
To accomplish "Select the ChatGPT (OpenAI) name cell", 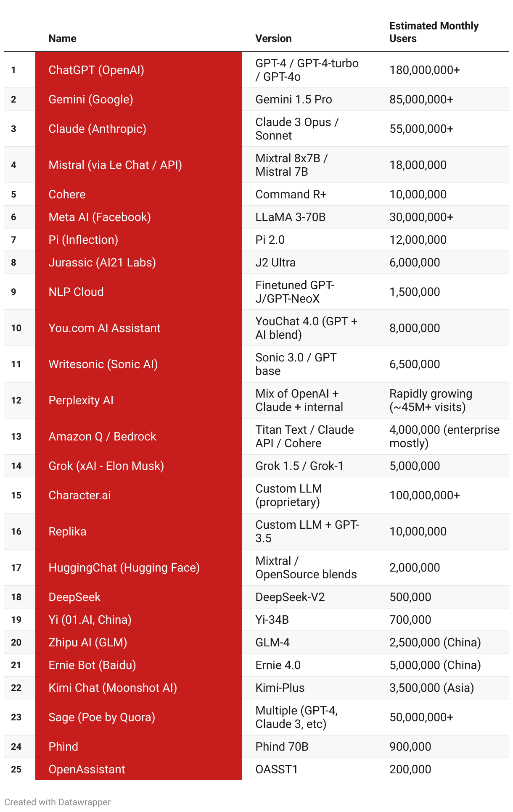I will pyautogui.click(x=96, y=70).
